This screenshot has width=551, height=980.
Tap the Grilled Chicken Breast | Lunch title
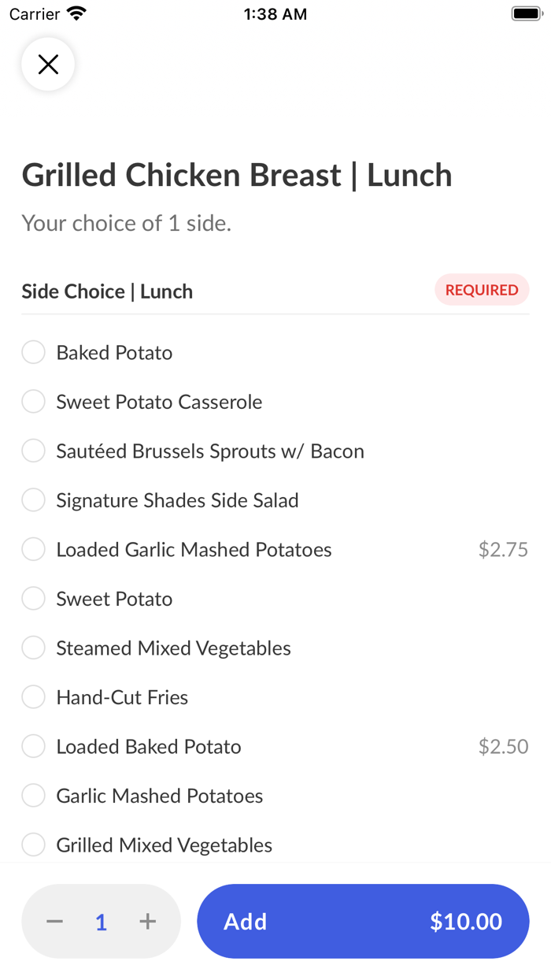pyautogui.click(x=237, y=175)
